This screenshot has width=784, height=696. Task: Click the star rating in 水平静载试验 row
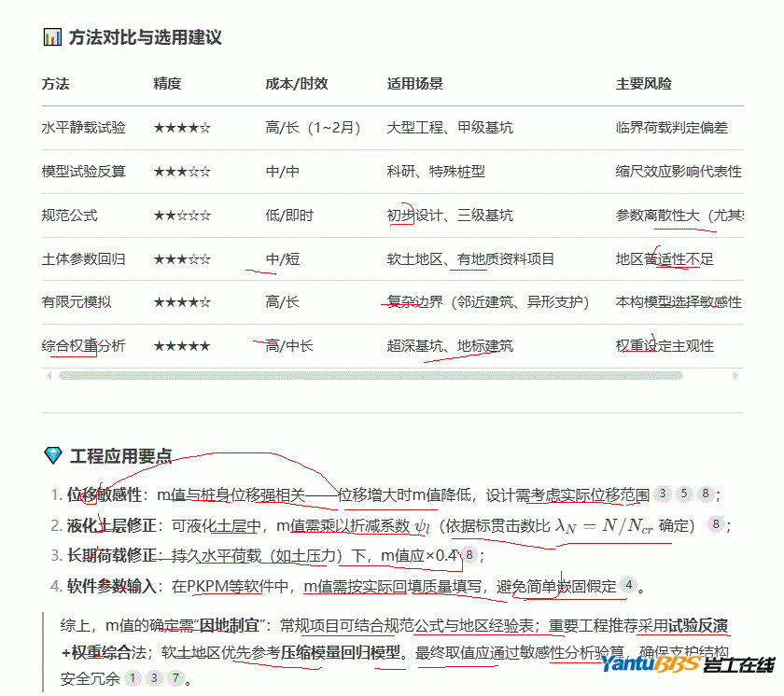coord(181,128)
